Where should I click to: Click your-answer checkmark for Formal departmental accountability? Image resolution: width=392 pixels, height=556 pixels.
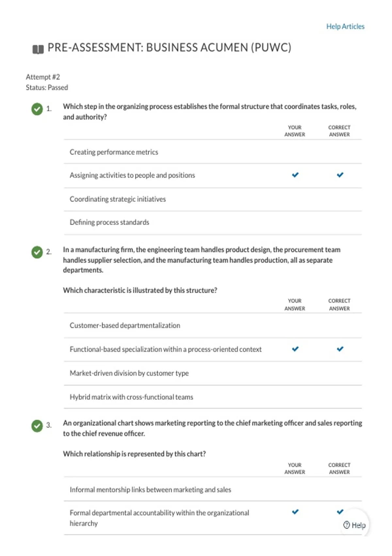295,512
